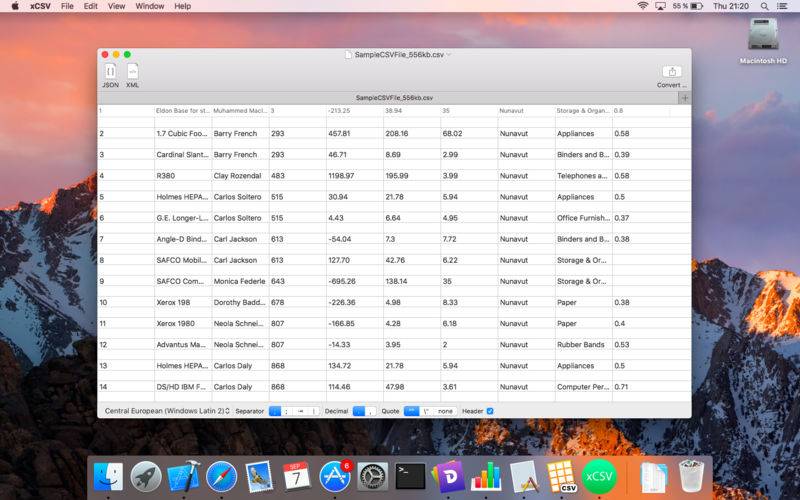Open Spotlight search magnifier in menu bar
The height and width of the screenshot is (500, 800).
764,6
